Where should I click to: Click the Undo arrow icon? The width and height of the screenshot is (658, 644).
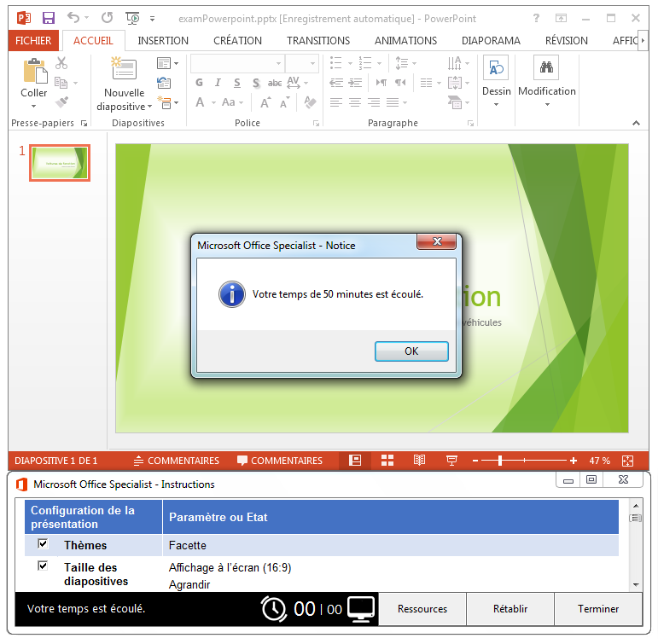[x=73, y=18]
